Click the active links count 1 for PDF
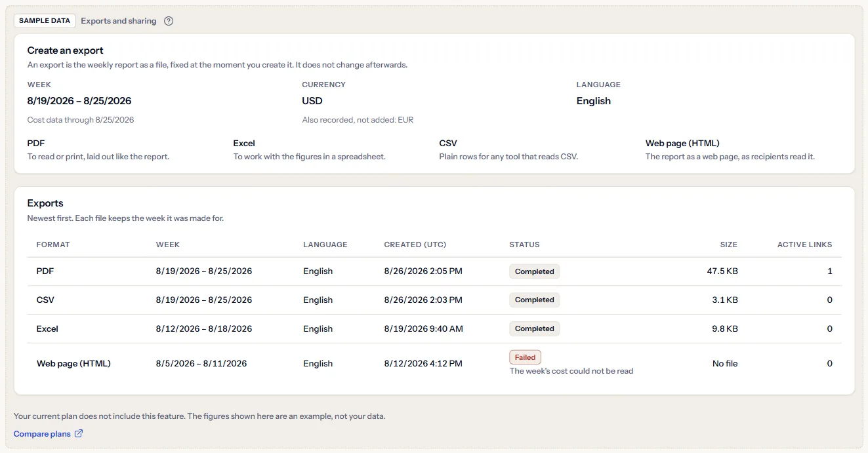 pos(830,271)
